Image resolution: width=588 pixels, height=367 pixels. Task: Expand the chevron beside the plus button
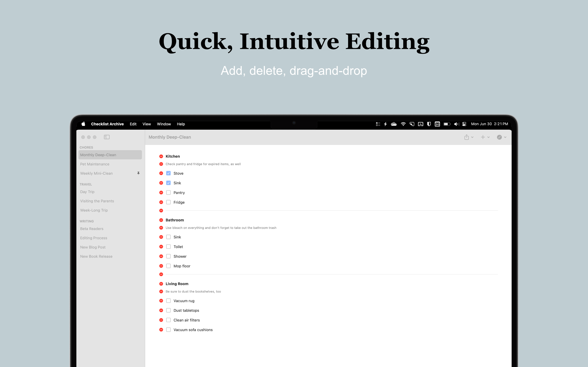coord(489,137)
